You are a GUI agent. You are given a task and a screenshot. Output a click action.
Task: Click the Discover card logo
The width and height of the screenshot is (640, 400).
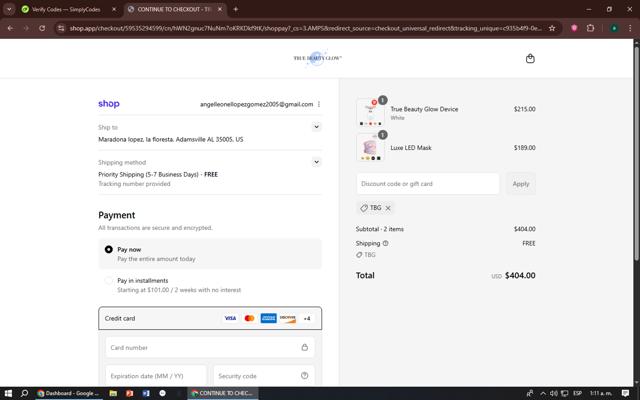point(288,318)
